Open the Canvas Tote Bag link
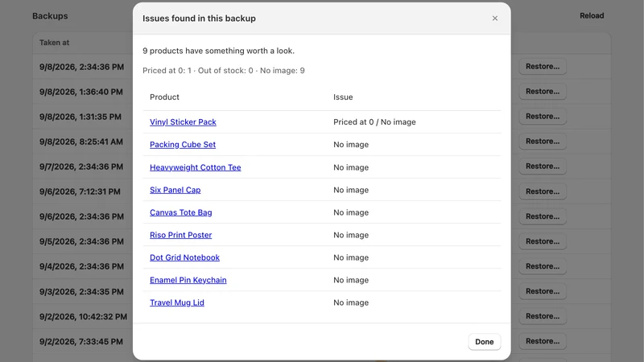The image size is (644, 362). pyautogui.click(x=180, y=212)
